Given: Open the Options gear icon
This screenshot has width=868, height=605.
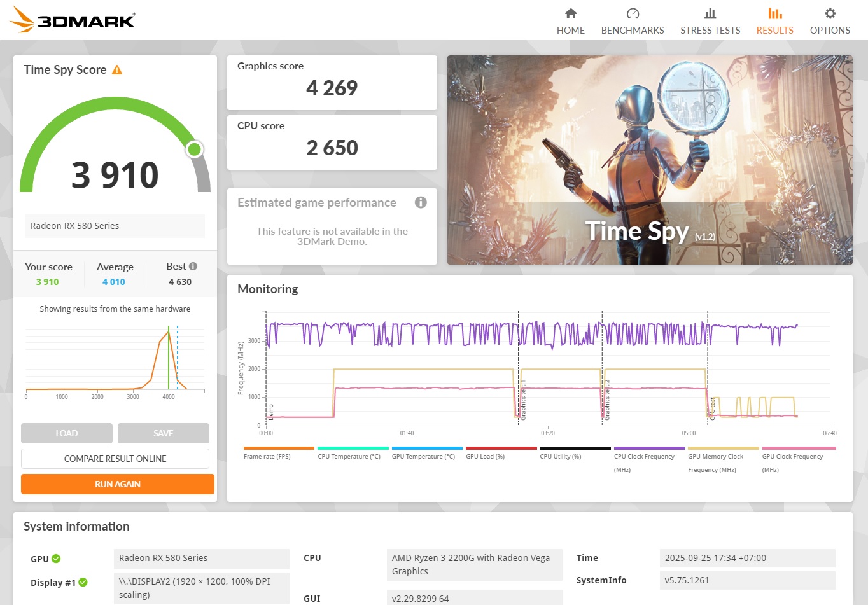Looking at the screenshot, I should [x=830, y=13].
